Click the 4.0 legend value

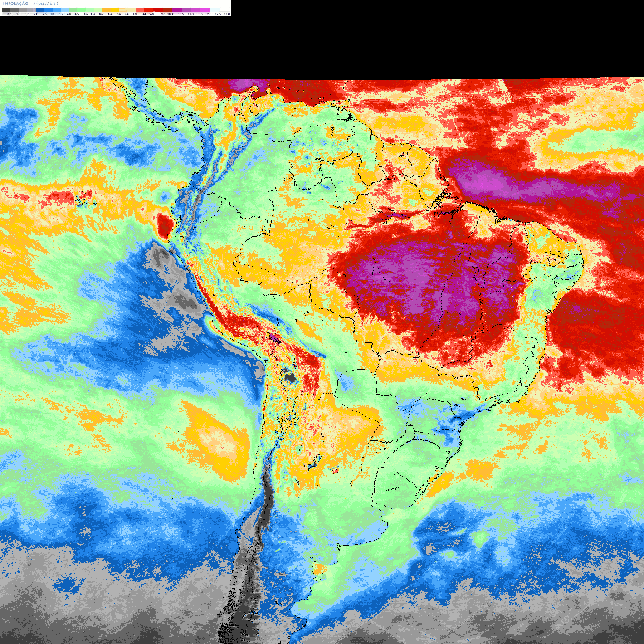69,14
